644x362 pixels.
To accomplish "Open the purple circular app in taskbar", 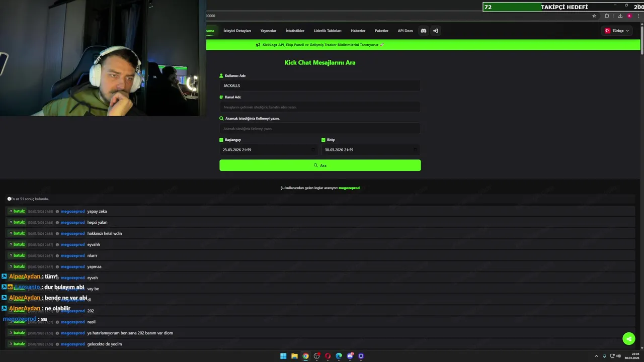I will (x=361, y=356).
